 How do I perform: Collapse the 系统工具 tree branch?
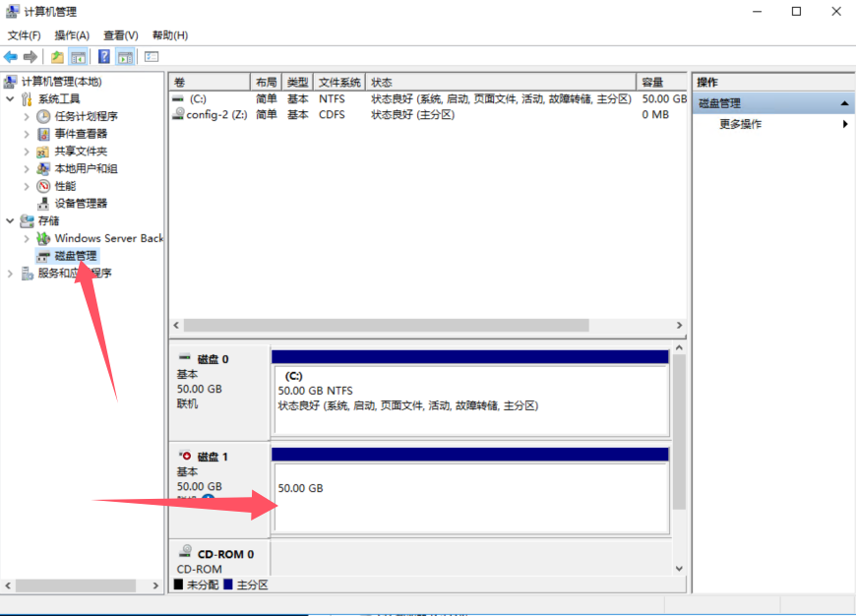pyautogui.click(x=10, y=98)
